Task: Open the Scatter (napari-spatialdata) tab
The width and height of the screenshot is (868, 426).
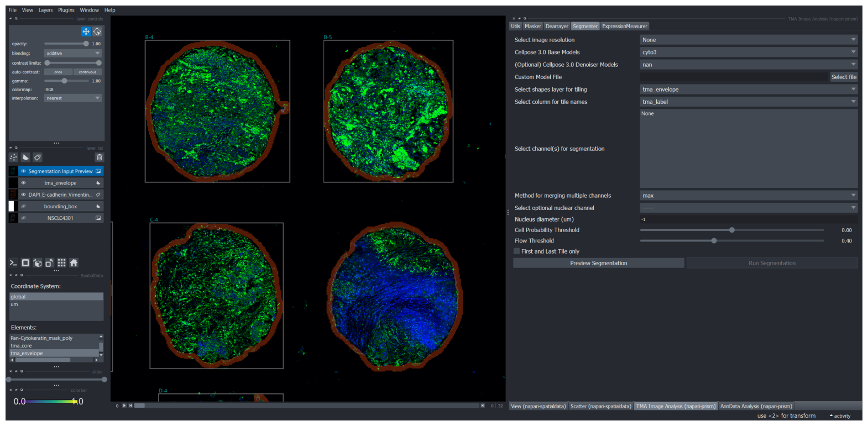Action: coord(600,406)
